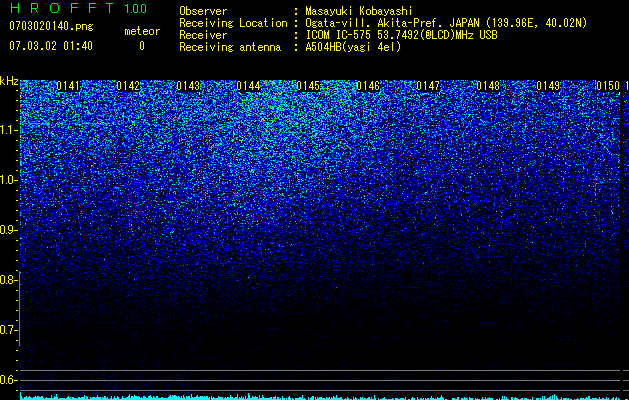Image resolution: width=629 pixels, height=400 pixels.
Task: Click the 0.6 kHz axis tick label
Action: 8,380
